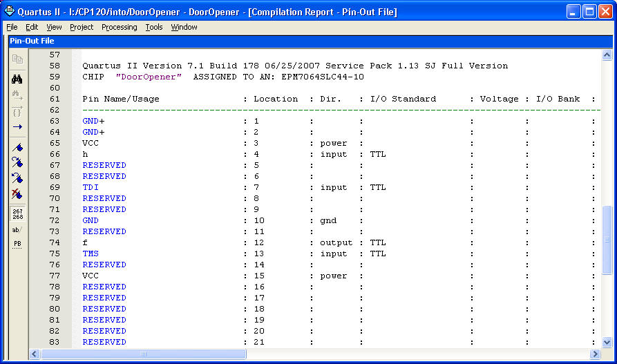Viewport: 617px width, 364px height.
Task: Click the vertical scrollbar thumb
Action: 607,240
